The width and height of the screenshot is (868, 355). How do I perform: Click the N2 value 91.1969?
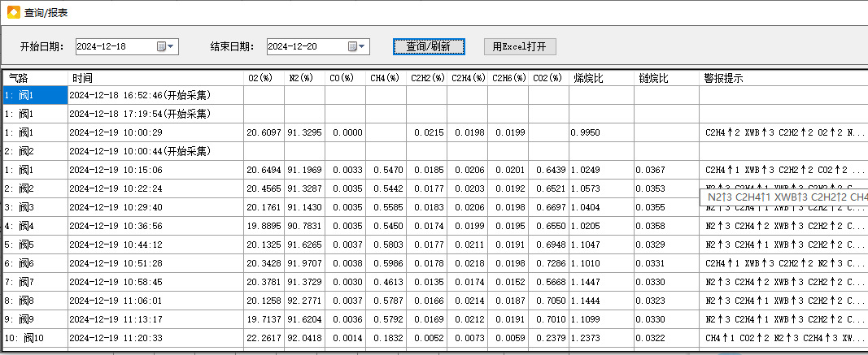[304, 170]
